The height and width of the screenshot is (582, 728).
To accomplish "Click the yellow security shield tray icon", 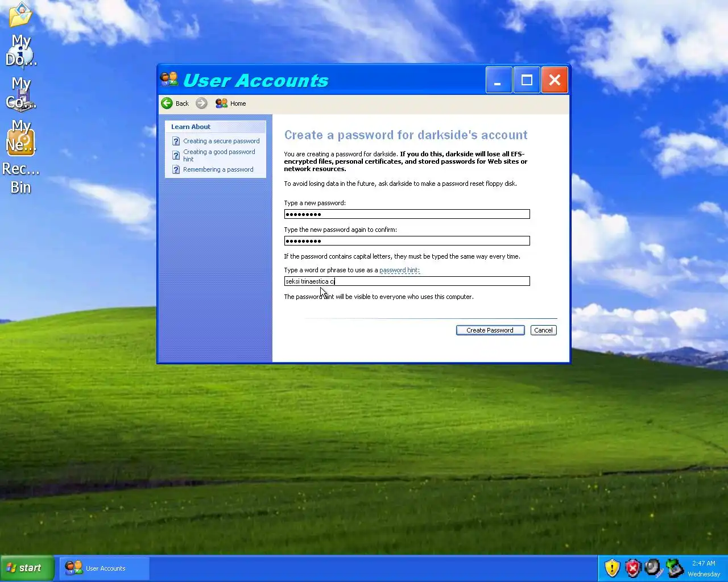I will point(612,568).
